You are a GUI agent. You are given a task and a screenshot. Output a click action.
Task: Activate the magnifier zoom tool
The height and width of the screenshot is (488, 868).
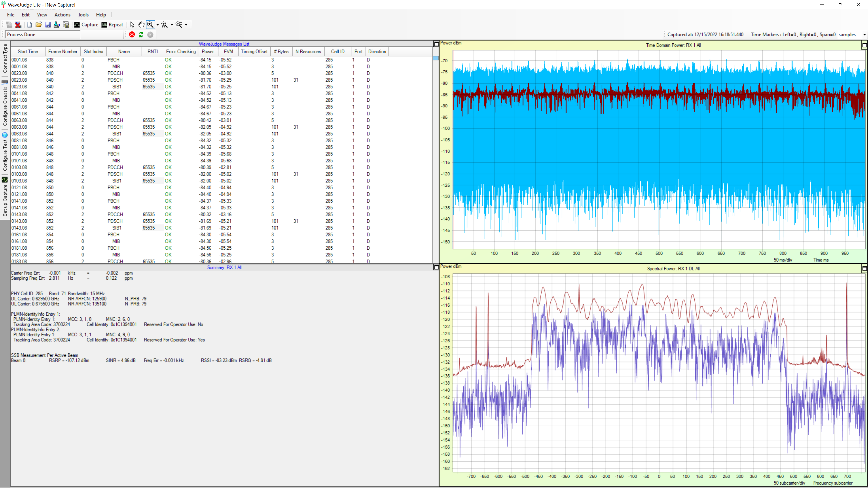tap(150, 25)
